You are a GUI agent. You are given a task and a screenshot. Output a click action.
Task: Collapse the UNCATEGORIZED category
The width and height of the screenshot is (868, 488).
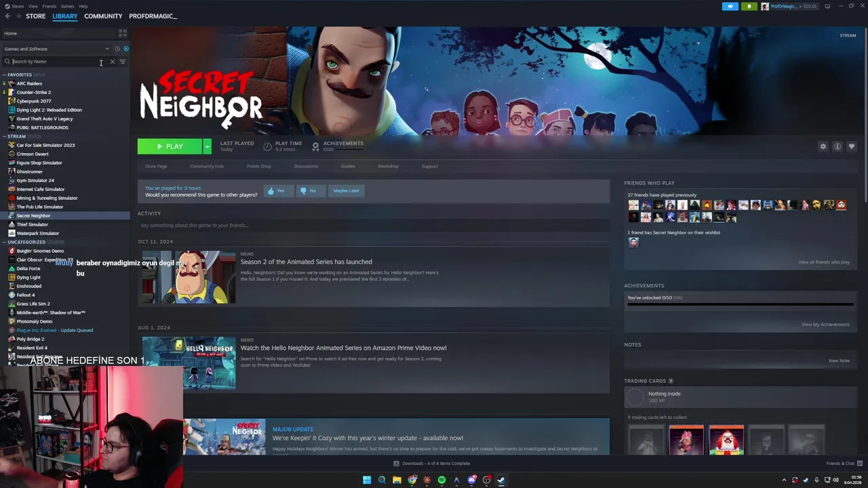coord(5,242)
